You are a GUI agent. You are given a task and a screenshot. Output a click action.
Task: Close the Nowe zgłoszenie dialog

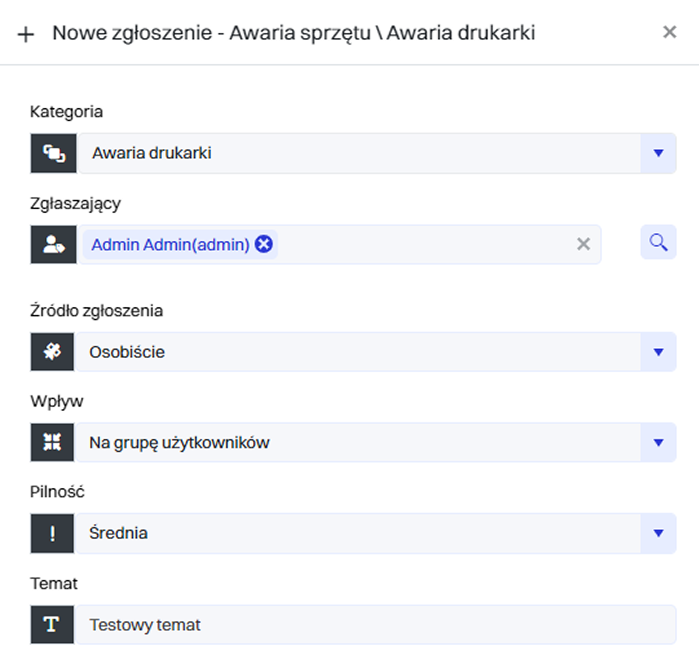coord(669,32)
